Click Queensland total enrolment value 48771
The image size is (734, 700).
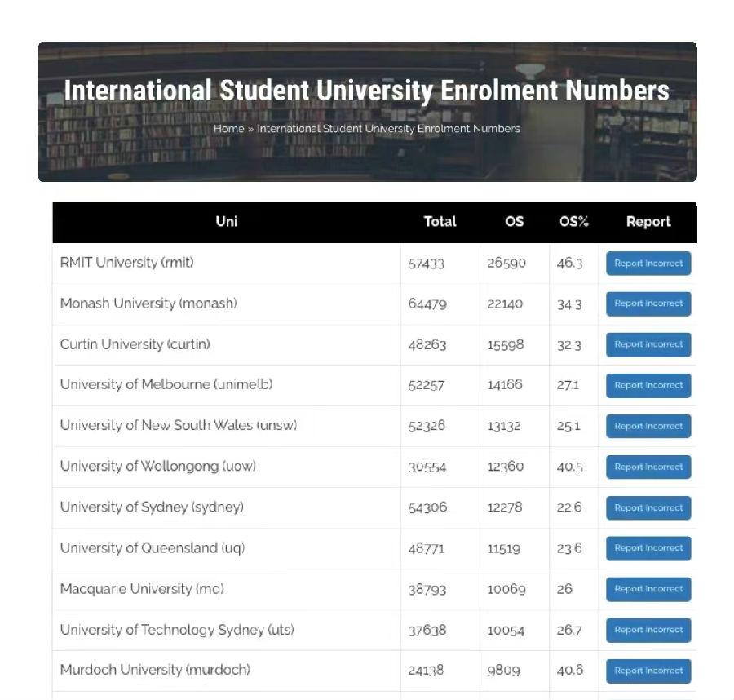[427, 549]
